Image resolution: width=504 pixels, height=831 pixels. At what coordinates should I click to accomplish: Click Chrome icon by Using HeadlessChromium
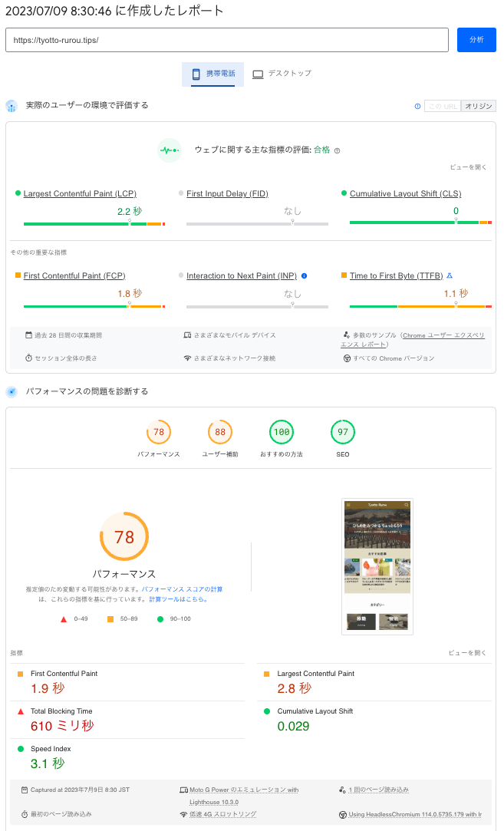[343, 815]
